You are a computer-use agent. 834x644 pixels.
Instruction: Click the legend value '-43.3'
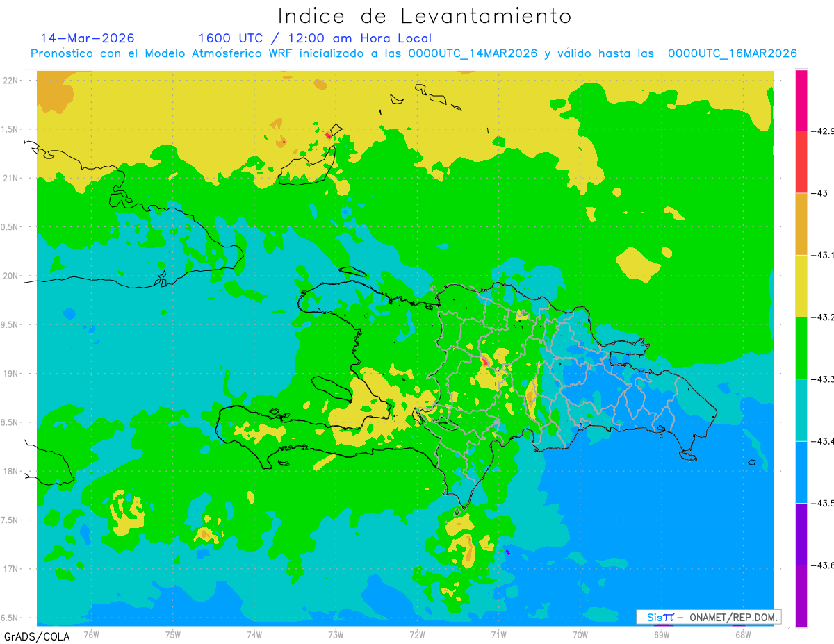coord(822,379)
